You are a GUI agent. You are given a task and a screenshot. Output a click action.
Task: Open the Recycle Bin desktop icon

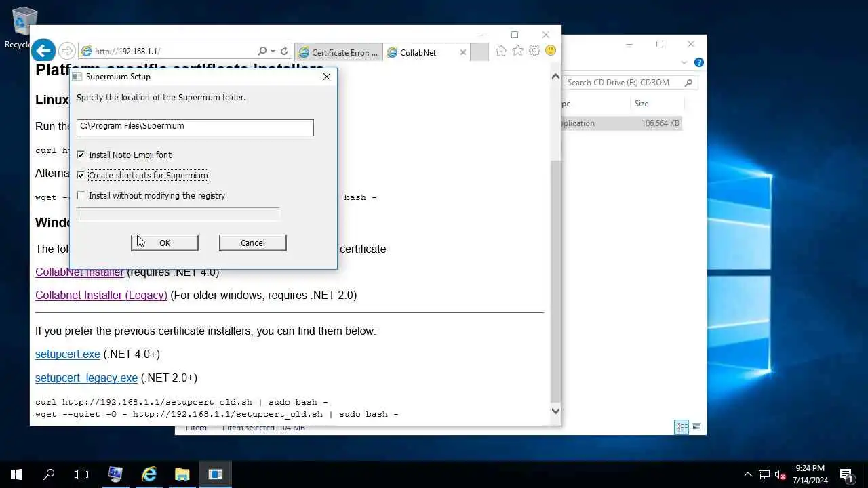[x=24, y=28]
